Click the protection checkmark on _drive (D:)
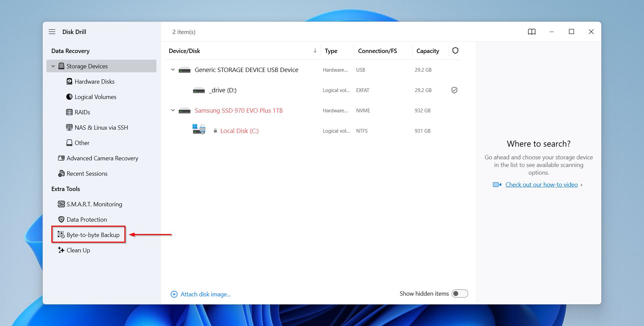The height and width of the screenshot is (326, 644). coord(454,90)
